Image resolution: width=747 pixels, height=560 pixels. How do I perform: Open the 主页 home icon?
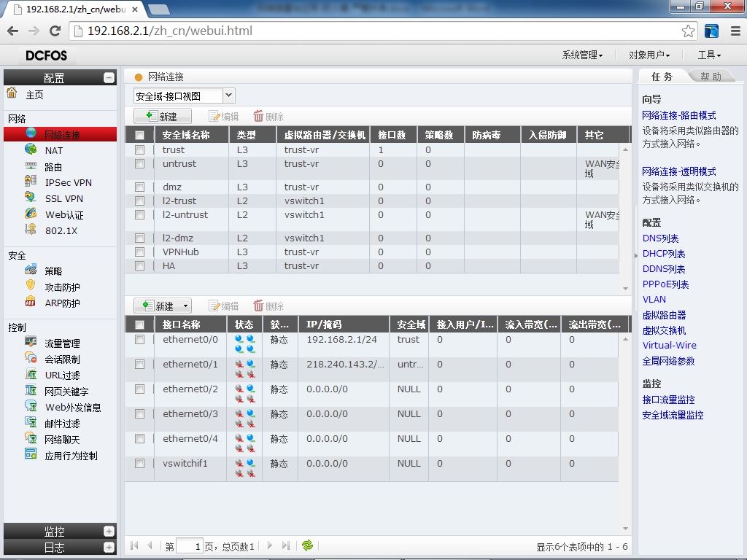tap(12, 93)
